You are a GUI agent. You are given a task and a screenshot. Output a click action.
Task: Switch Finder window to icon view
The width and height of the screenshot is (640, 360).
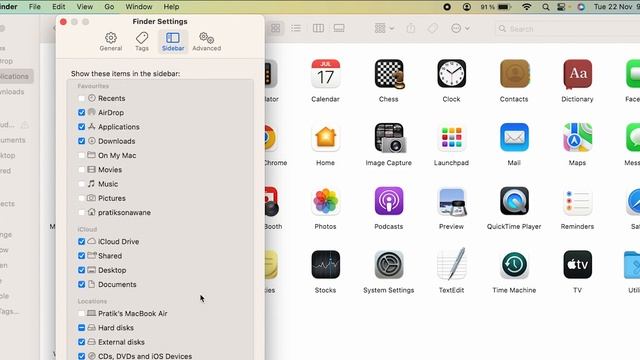coord(276,28)
